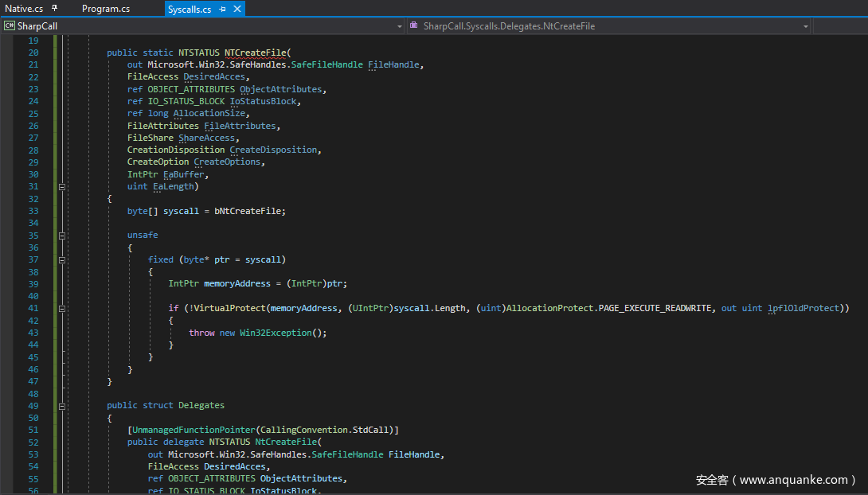Click the UnmanagedFunctionPointer attribute on line 51
The height and width of the screenshot is (495, 868).
[193, 430]
